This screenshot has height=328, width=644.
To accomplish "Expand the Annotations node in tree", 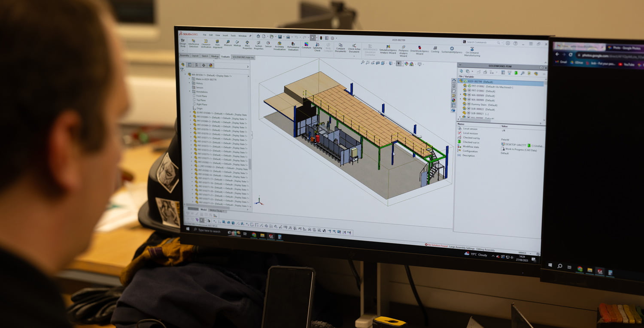I will (189, 91).
